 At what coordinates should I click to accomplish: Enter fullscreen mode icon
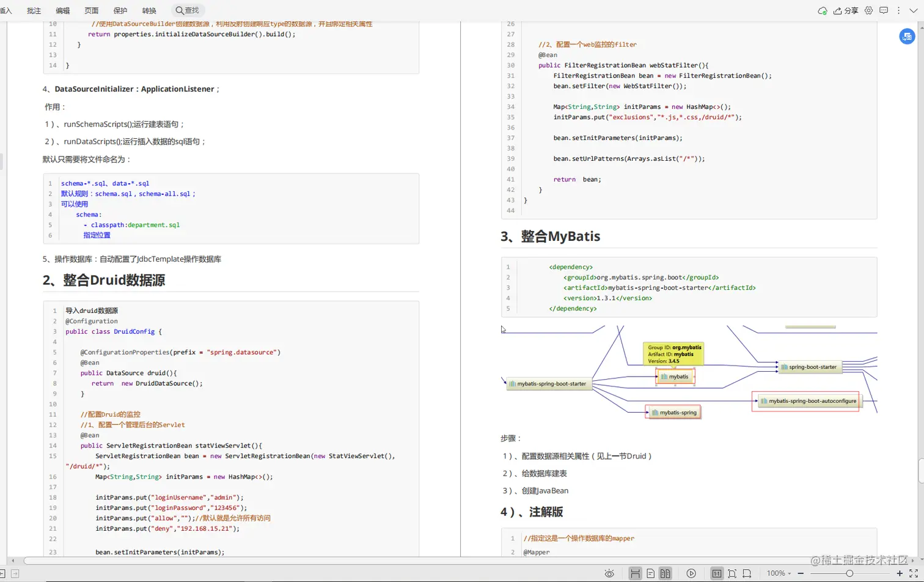coord(914,573)
